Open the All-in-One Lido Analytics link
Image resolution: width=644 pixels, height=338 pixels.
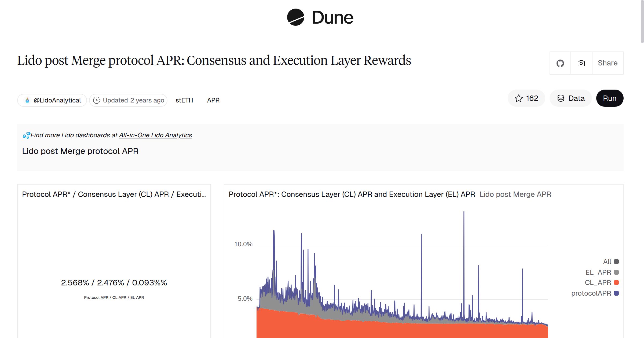155,135
